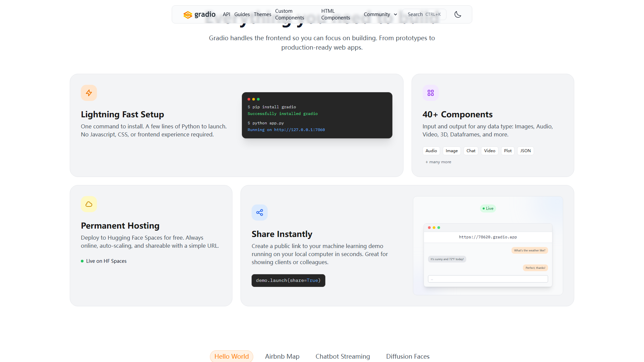Select the Image component tag
644x362 pixels.
[451, 151]
